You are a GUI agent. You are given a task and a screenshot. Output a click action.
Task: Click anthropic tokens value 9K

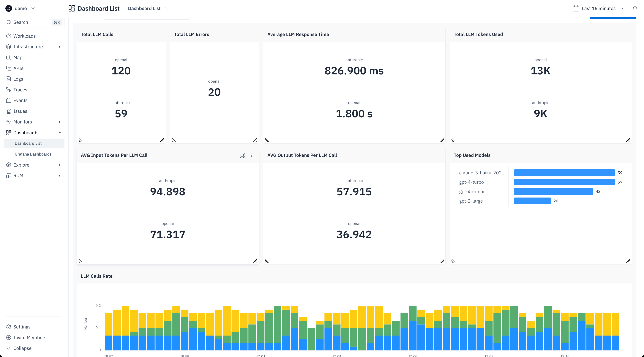(x=541, y=114)
